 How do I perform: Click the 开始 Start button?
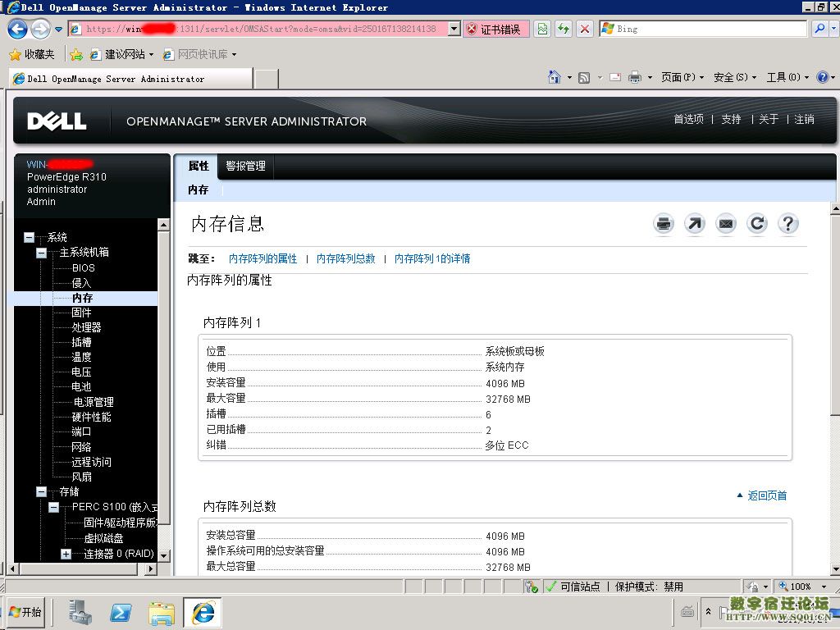[25, 612]
